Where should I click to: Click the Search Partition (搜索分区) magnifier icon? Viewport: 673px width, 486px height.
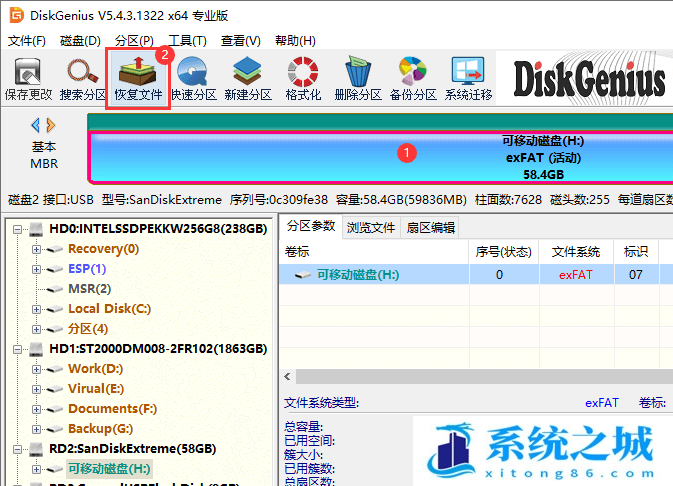pos(82,71)
